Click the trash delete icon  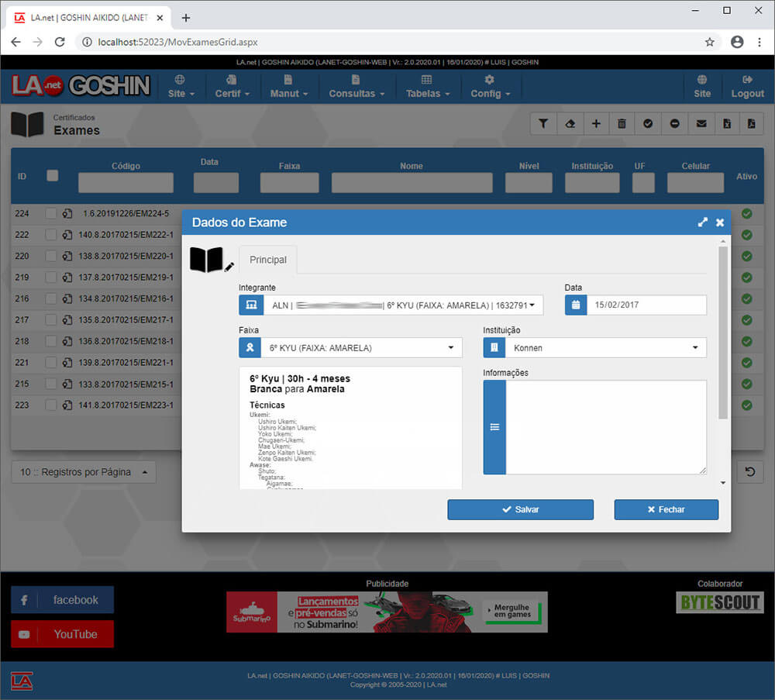tap(622, 123)
